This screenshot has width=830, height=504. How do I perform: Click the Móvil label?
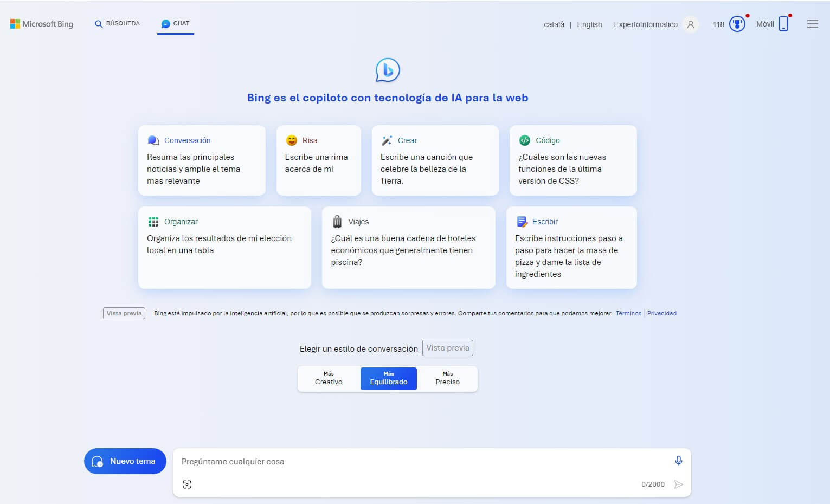click(x=765, y=24)
